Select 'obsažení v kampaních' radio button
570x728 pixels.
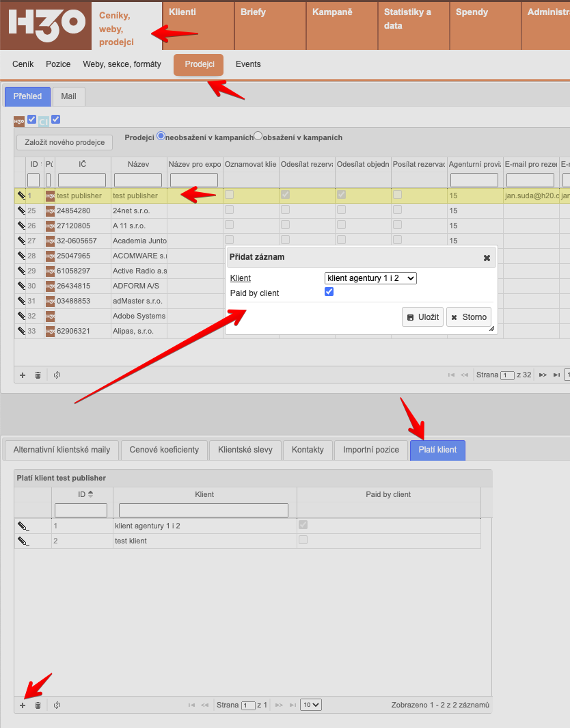click(258, 136)
